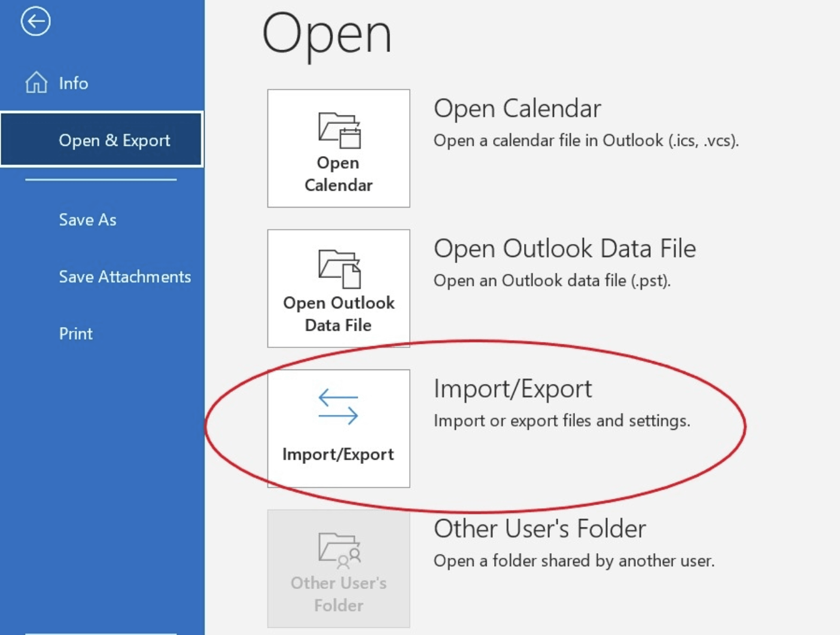This screenshot has height=635, width=840.
Task: Click "Open a folder shared by another user."
Action: (x=574, y=561)
